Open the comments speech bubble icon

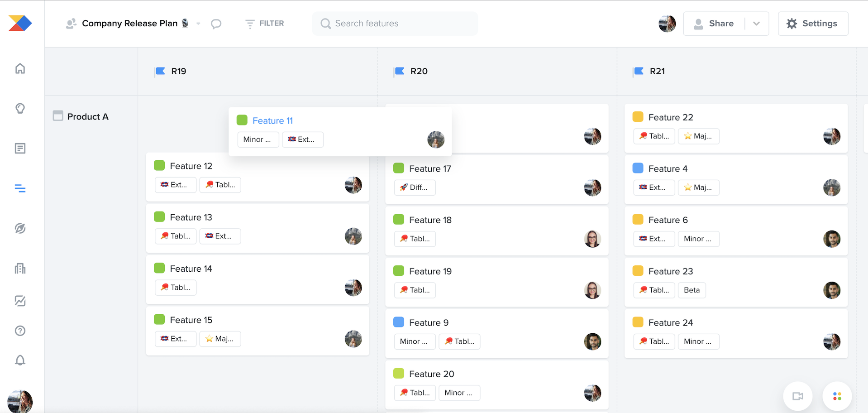point(216,24)
